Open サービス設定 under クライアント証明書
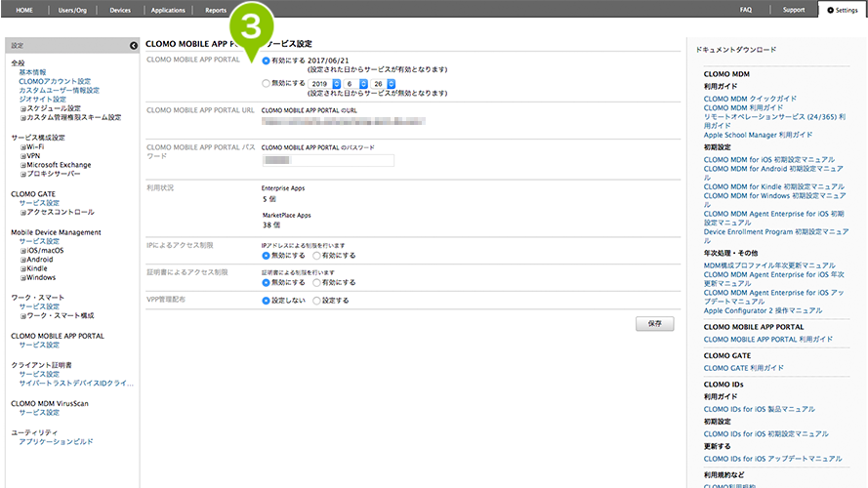The image size is (868, 488). [39, 374]
